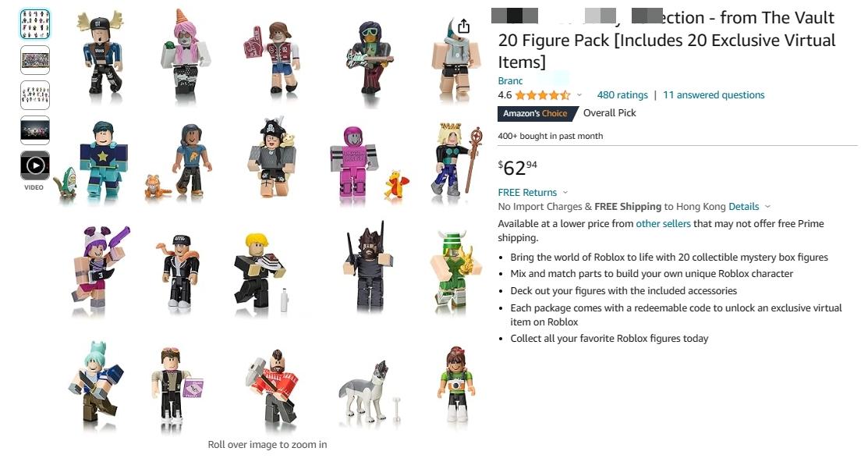
Task: Click the brand link under title
Action: (x=510, y=81)
